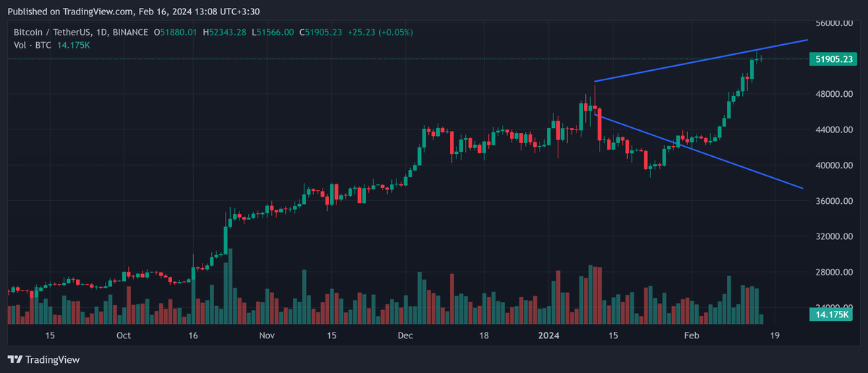Click the Nov label on time axis
868x373 pixels.
pos(267,335)
